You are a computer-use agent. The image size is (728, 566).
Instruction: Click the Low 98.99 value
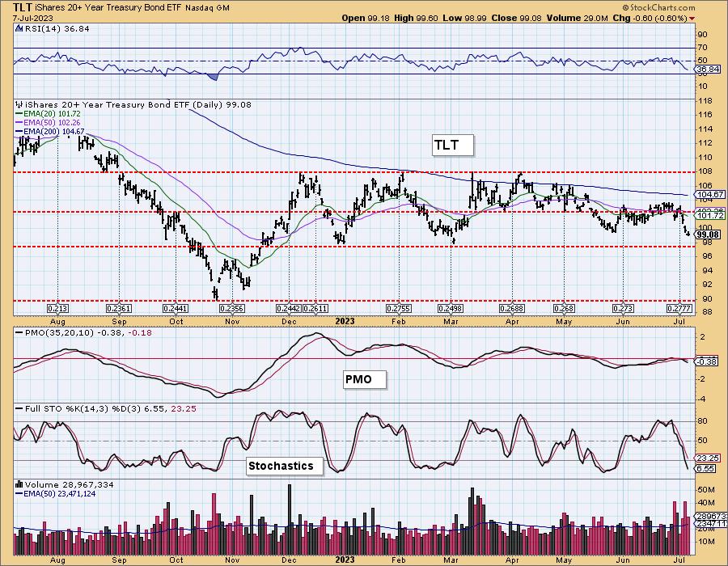[463, 18]
